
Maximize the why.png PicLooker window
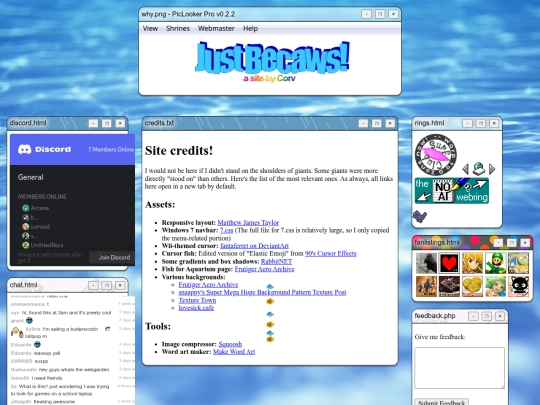(380, 14)
